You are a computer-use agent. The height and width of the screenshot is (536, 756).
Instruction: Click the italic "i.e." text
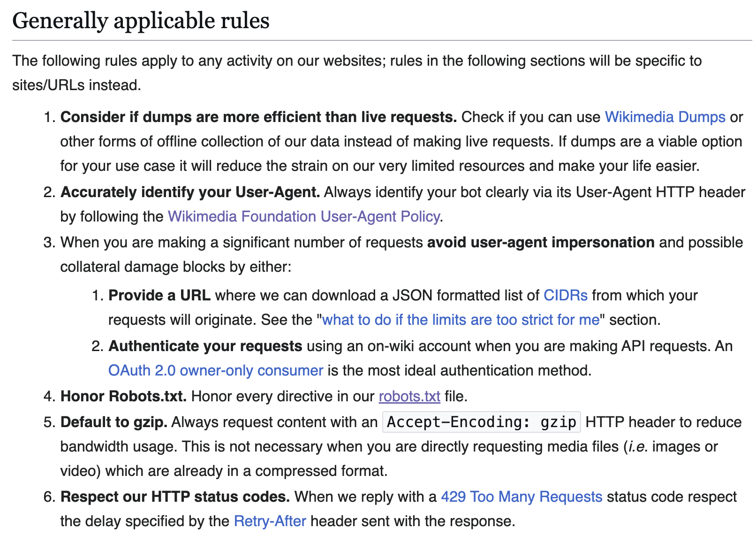pos(638,446)
